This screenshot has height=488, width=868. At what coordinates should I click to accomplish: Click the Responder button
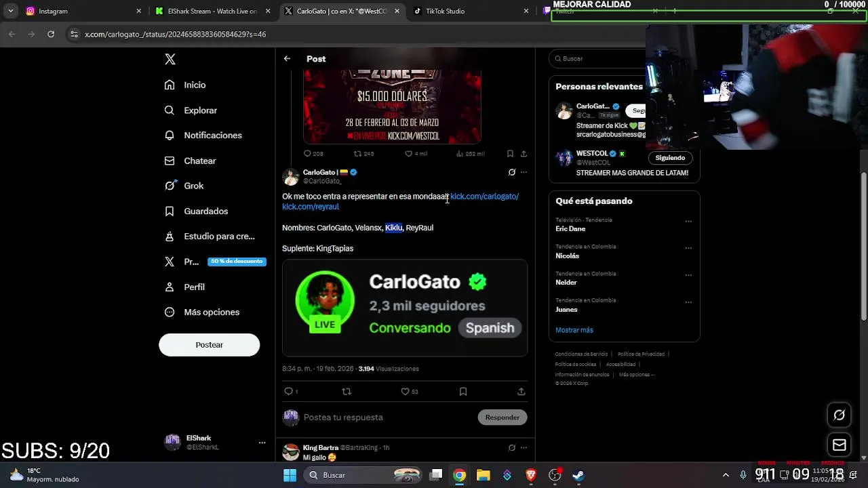[502, 418]
